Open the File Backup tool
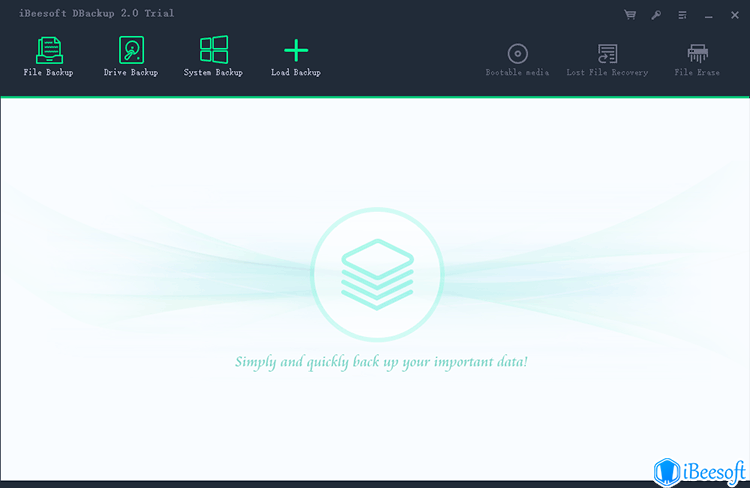 click(x=48, y=56)
